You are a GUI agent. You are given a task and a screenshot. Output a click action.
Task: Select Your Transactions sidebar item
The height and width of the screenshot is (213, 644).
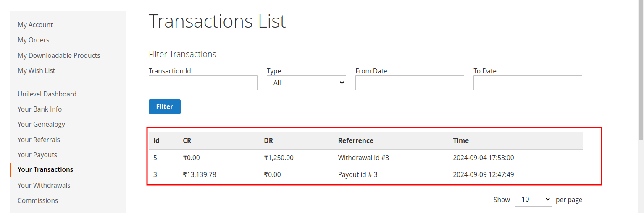coord(45,169)
